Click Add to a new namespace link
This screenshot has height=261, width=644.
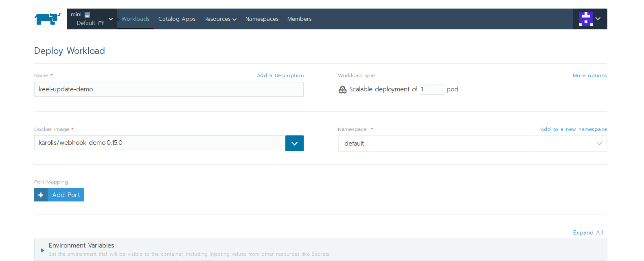(x=574, y=129)
